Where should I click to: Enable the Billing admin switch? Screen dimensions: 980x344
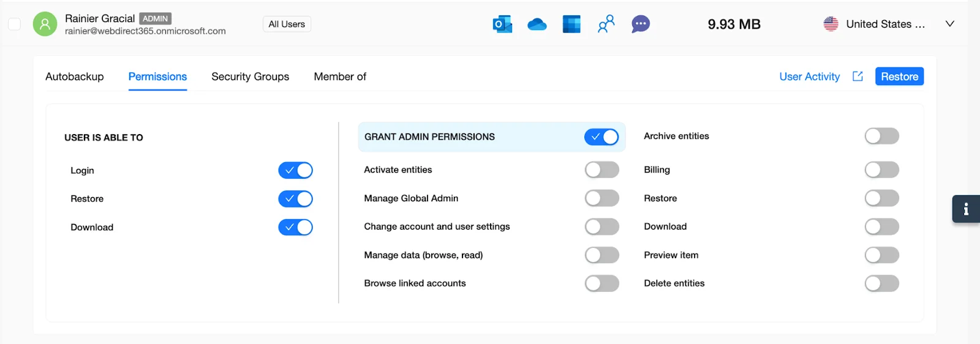[882, 170]
